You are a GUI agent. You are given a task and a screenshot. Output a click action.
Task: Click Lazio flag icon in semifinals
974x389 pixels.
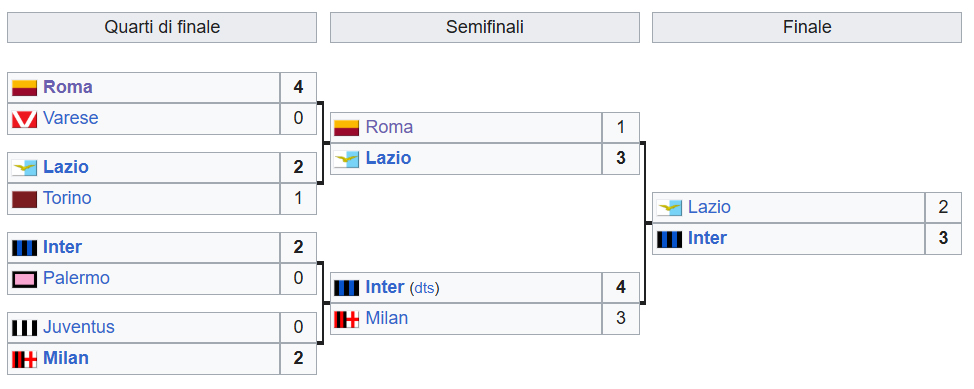[347, 159]
